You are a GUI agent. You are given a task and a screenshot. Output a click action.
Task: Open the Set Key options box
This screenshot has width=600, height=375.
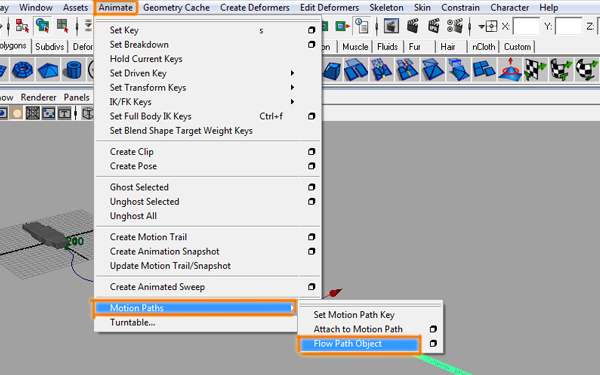coord(311,30)
